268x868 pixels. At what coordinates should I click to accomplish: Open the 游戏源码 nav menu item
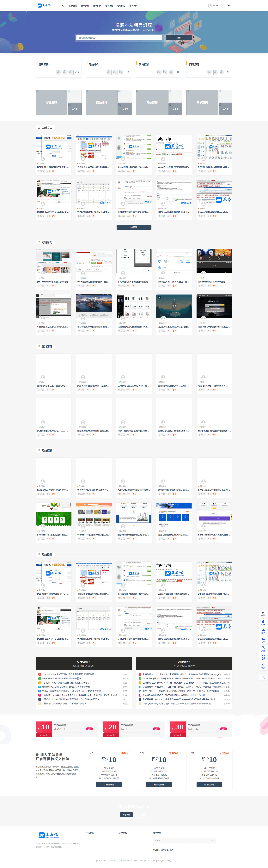click(73, 6)
